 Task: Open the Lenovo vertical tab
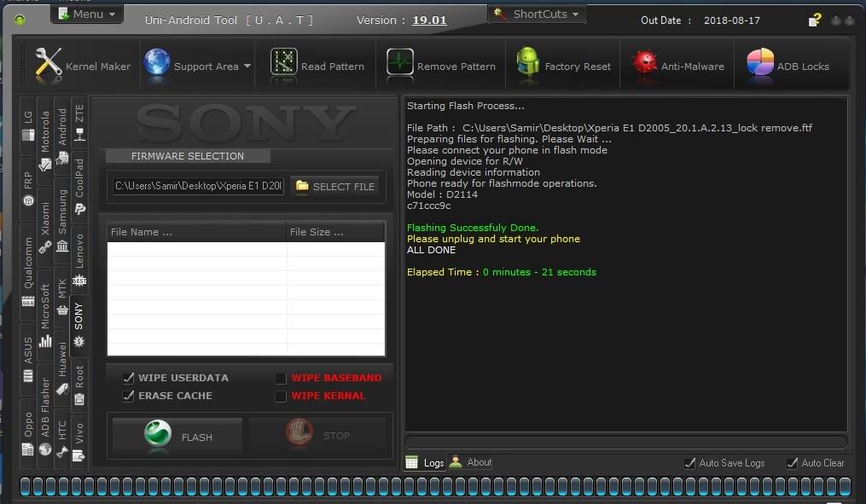pos(79,259)
